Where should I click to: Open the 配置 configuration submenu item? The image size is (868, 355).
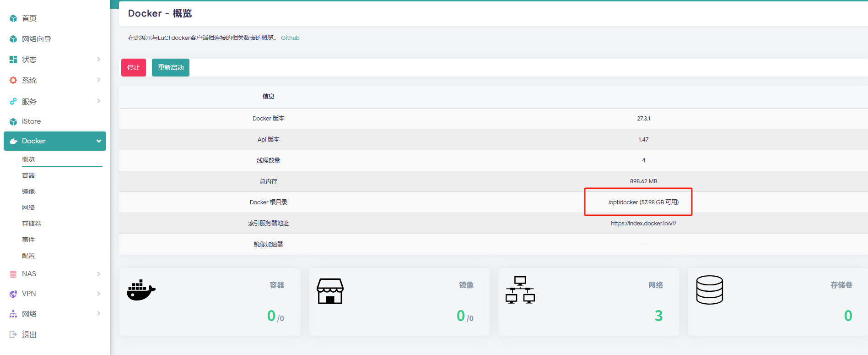pyautogui.click(x=28, y=256)
